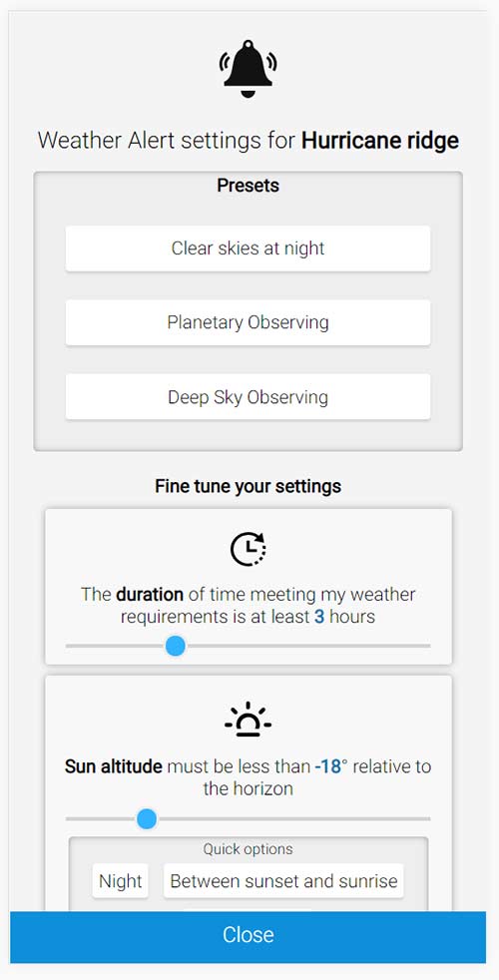
Task: Click the partially hidden quick option below Night
Action: [249, 910]
